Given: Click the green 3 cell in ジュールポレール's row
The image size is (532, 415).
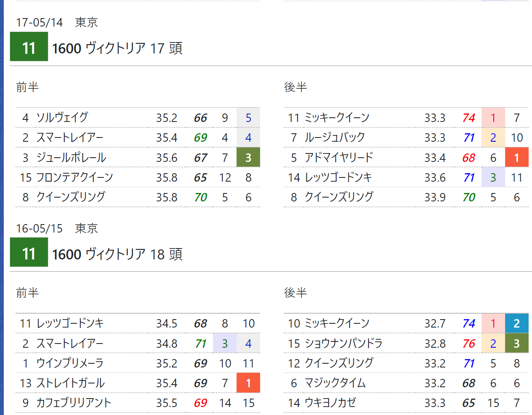Looking at the screenshot, I should [x=248, y=158].
